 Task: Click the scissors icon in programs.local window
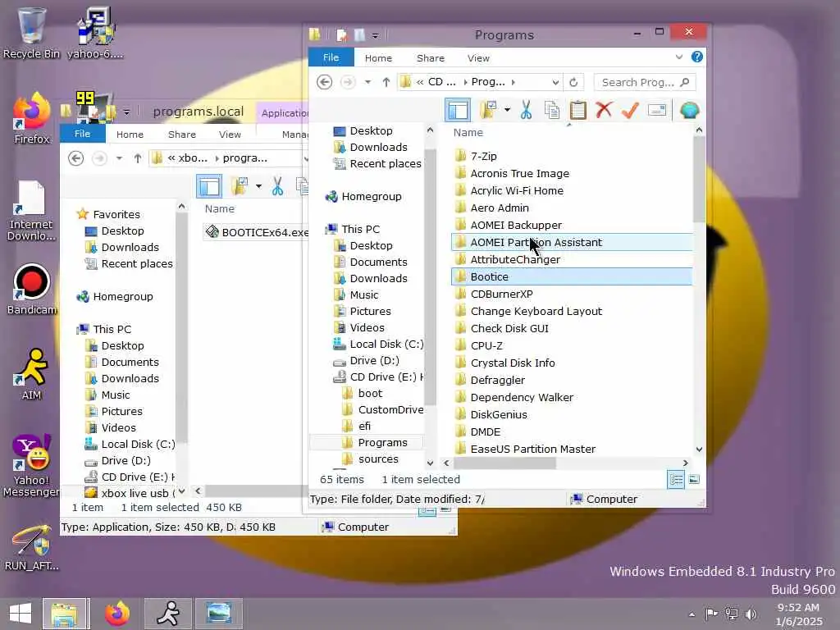click(277, 186)
